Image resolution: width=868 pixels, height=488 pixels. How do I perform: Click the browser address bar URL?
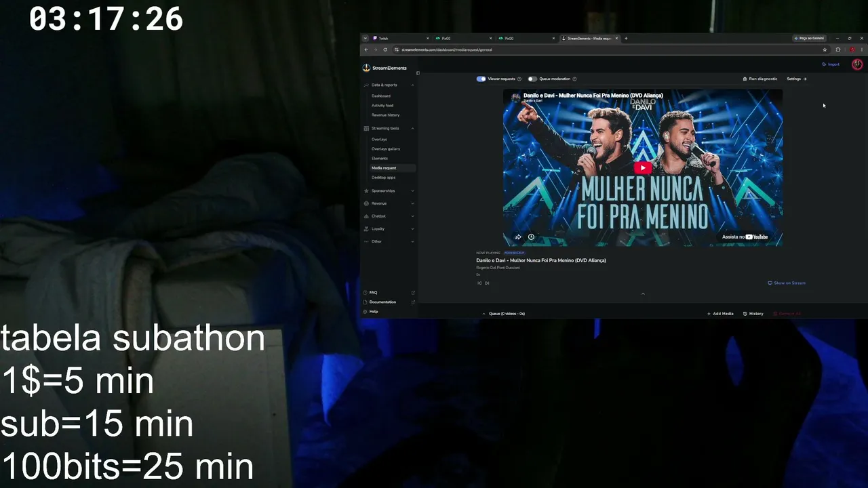click(447, 49)
